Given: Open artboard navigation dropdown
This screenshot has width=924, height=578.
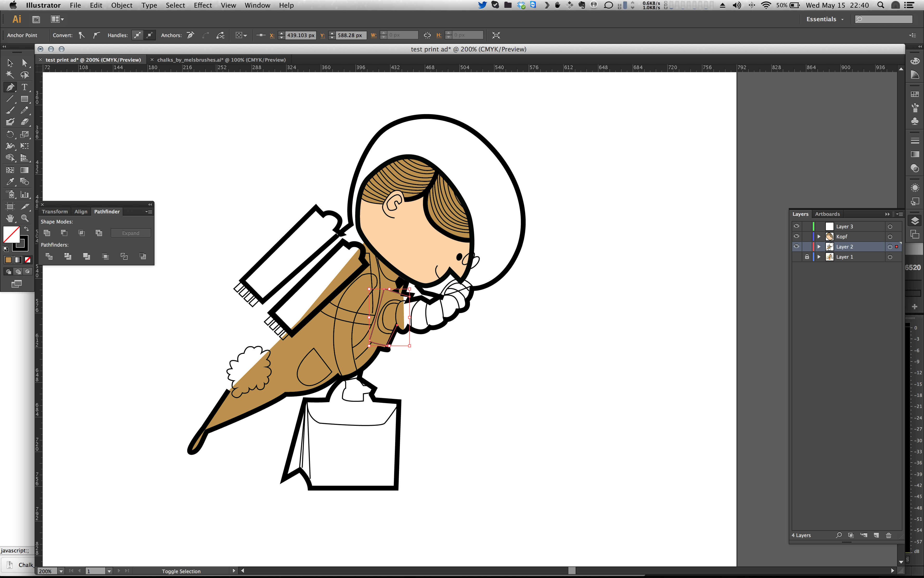Looking at the screenshot, I should coord(109,571).
